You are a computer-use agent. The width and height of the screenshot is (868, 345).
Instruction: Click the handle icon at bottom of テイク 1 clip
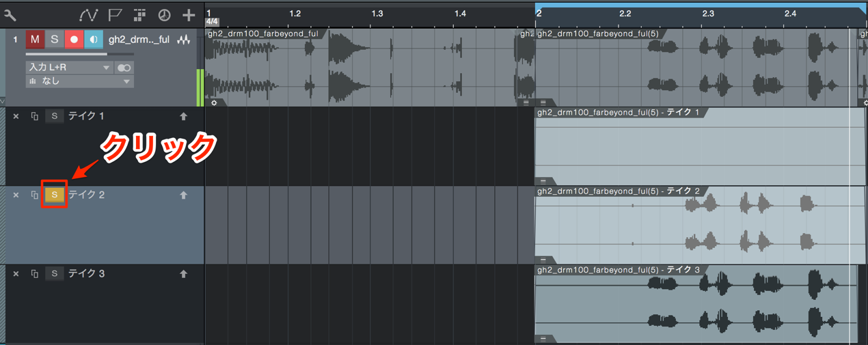543,181
